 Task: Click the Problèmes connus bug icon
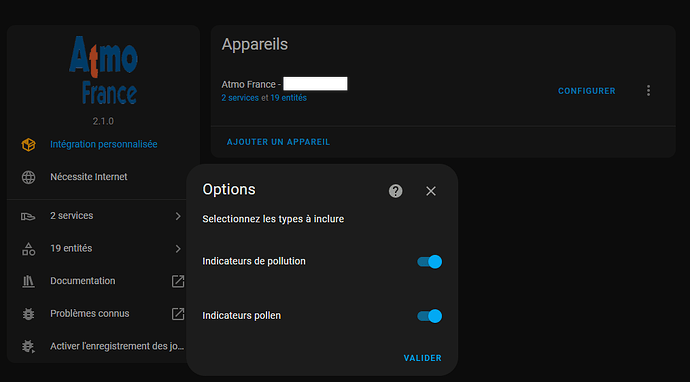point(29,314)
